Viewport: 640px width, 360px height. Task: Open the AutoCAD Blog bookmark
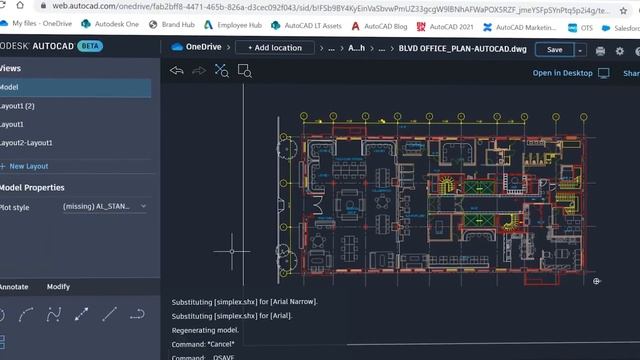coord(379,27)
